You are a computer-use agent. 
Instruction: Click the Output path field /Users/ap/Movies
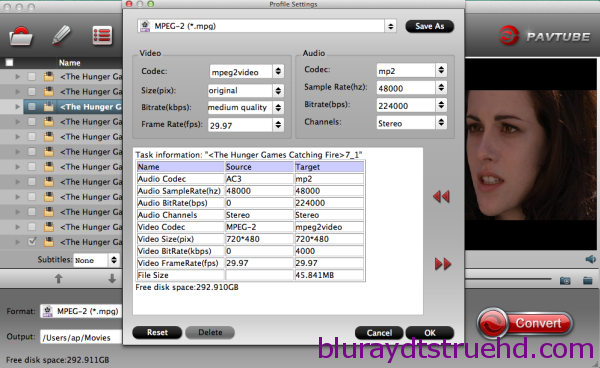[x=81, y=337]
